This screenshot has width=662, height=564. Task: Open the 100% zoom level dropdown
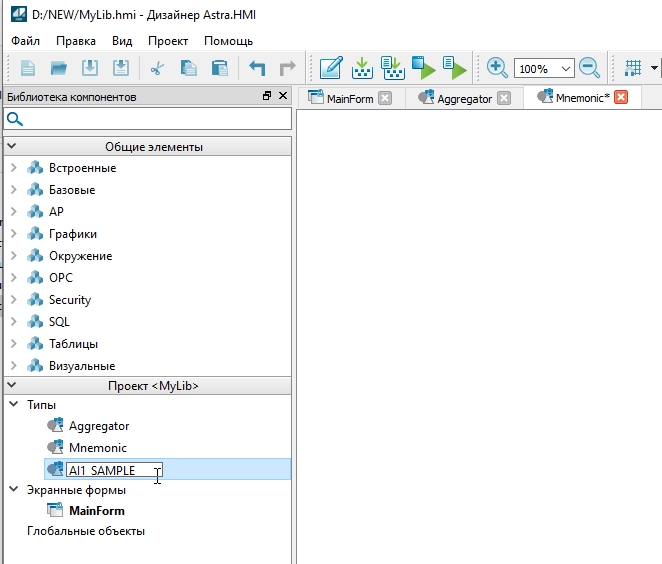coord(566,69)
